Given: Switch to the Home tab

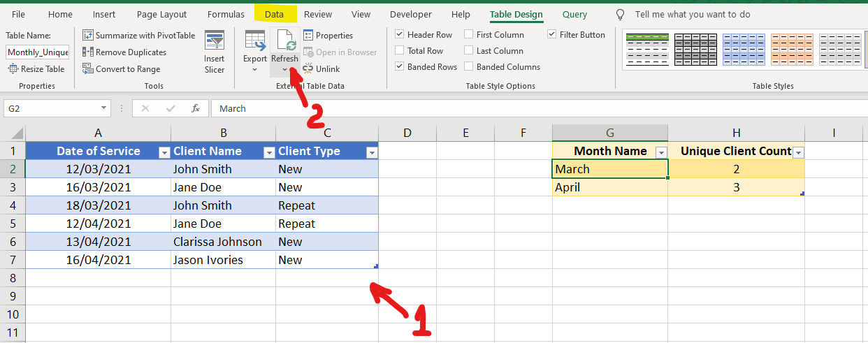Looking at the screenshot, I should (x=60, y=14).
